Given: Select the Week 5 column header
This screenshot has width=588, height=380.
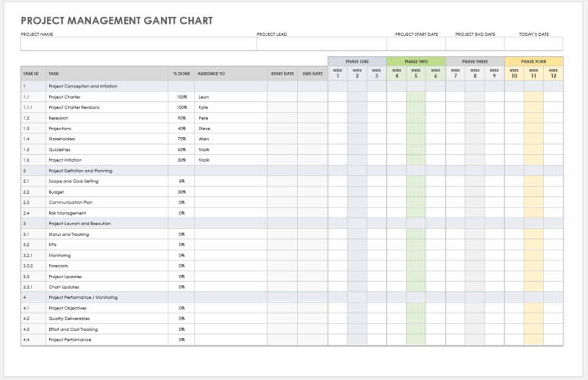Looking at the screenshot, I should click(416, 73).
